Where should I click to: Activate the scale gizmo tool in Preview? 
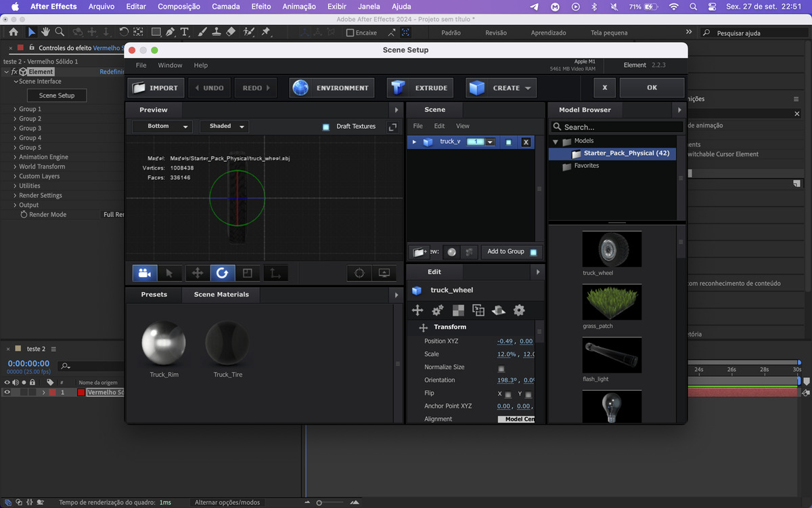(x=248, y=273)
